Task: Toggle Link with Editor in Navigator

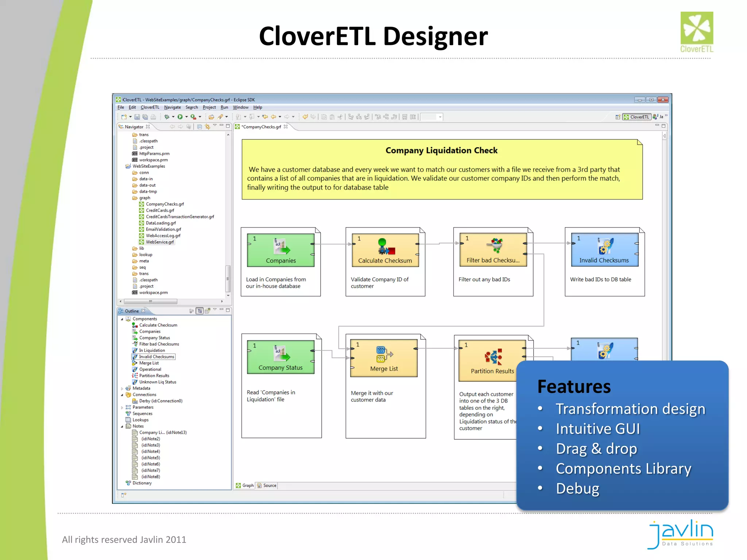Action: 208,127
